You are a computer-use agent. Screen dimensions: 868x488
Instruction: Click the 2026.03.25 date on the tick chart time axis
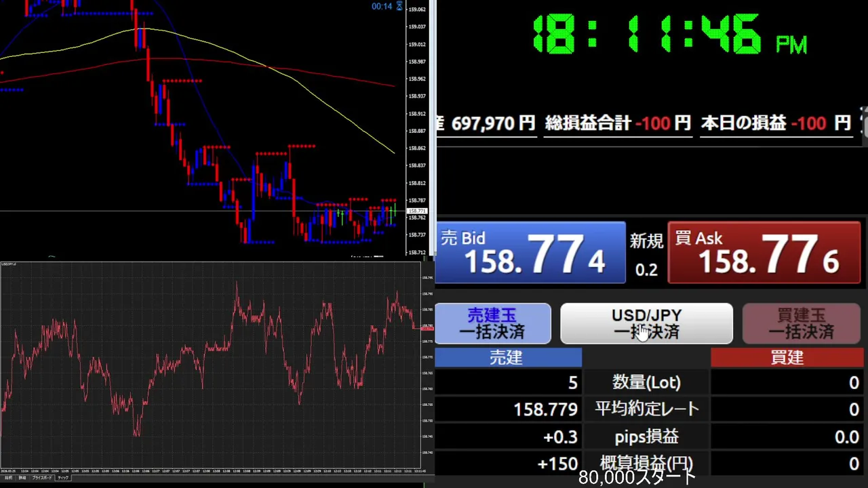tap(9, 470)
